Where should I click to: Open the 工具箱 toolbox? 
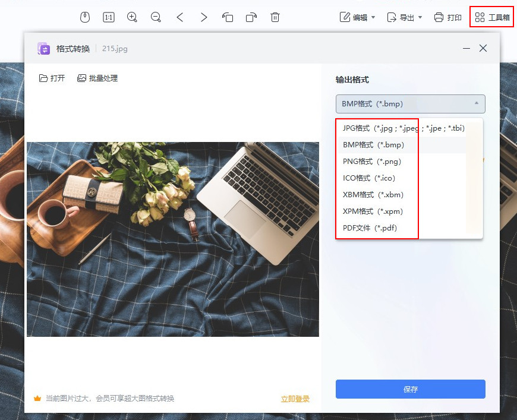tap(492, 17)
